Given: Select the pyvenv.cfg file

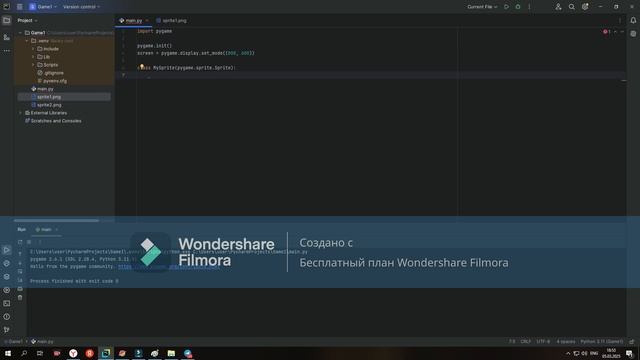Looking at the screenshot, I should tap(52, 81).
